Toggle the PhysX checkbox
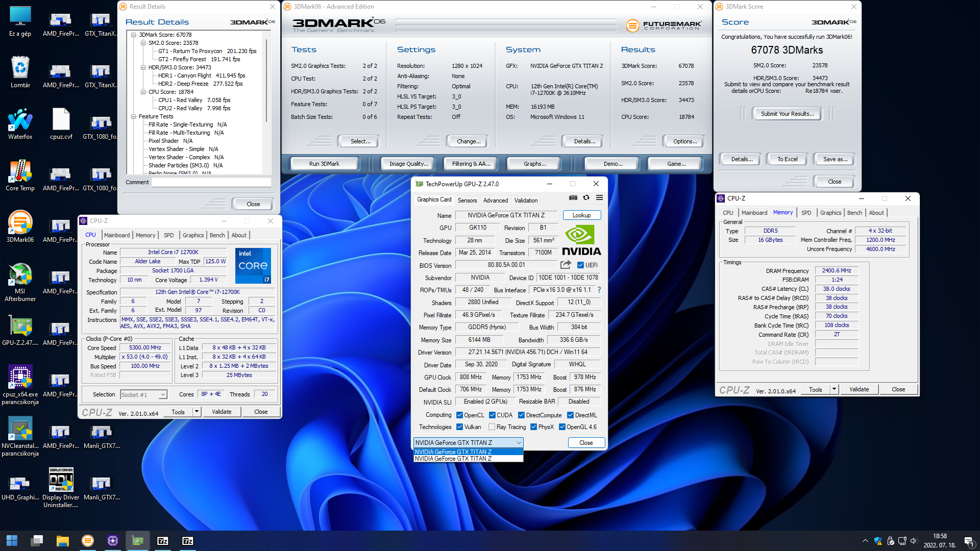Screen dimensions: 980x551 click(533, 427)
